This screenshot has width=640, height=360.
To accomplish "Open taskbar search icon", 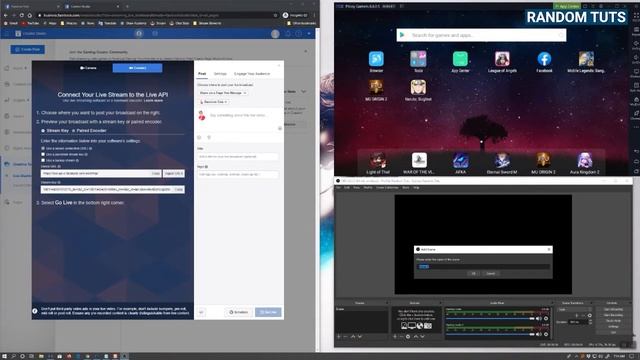I will [13, 356].
